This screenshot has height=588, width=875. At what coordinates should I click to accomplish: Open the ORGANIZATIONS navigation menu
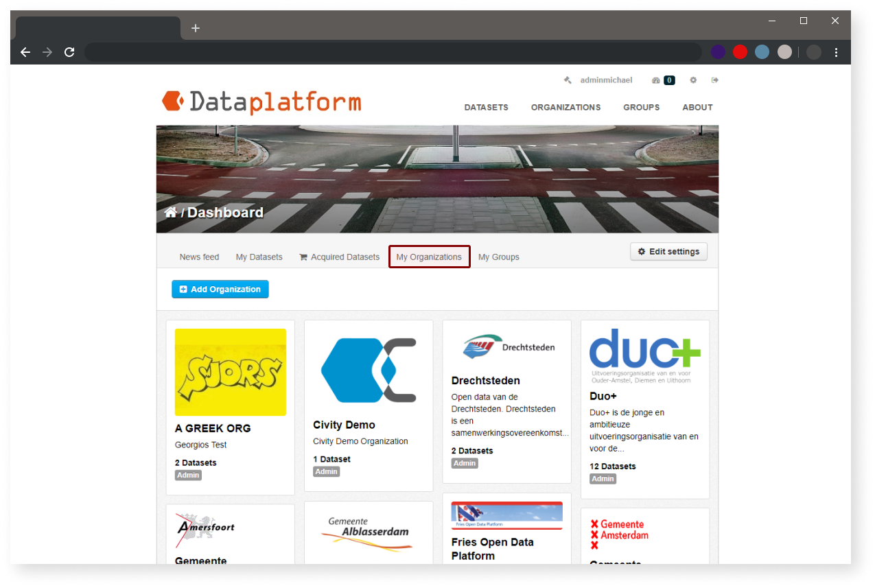[x=565, y=108]
